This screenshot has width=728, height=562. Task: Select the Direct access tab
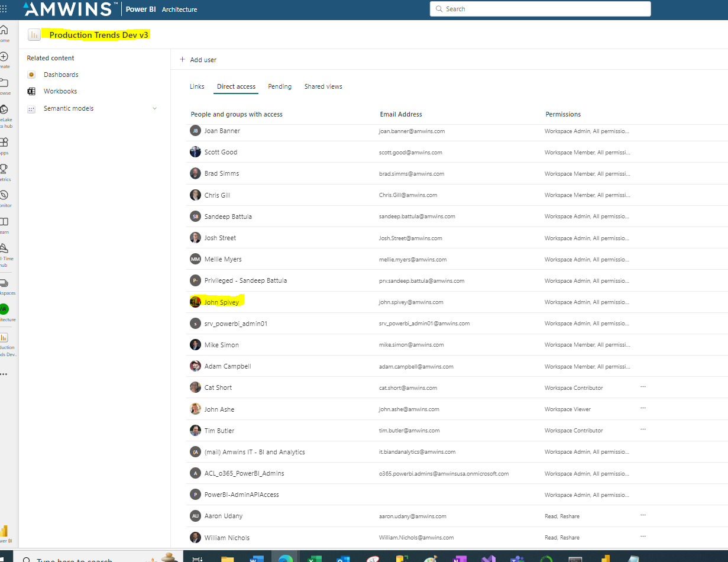[236, 86]
